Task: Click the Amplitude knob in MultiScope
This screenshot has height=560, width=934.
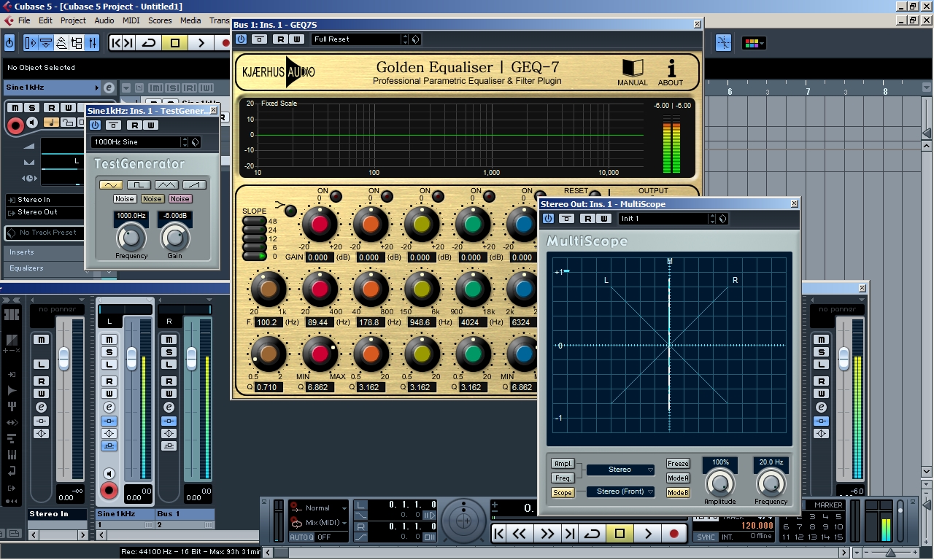Action: 720,483
